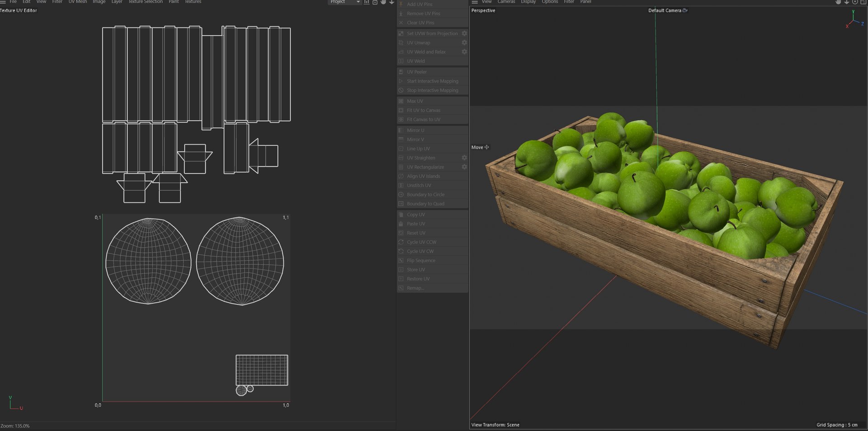Click the UV editor bar-chart icon

pos(367,2)
